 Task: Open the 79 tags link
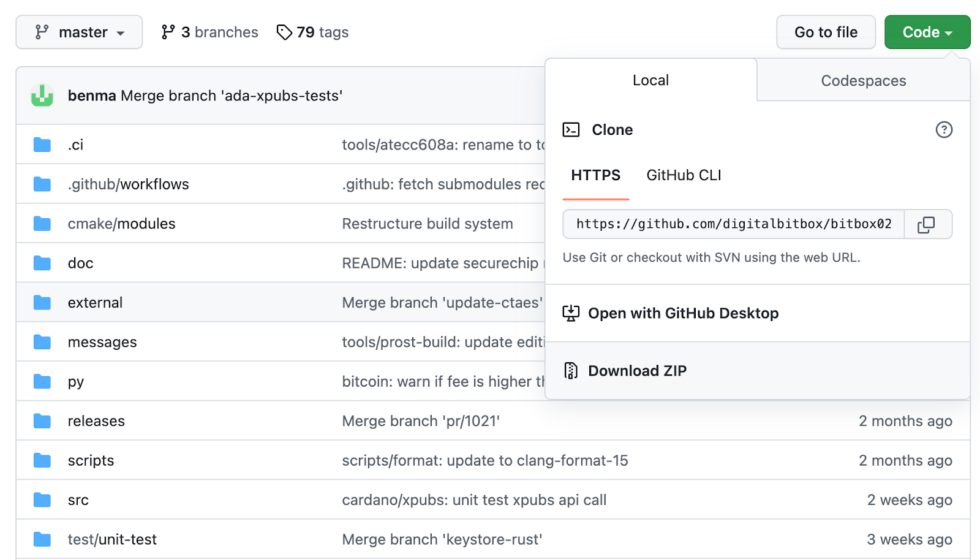313,32
